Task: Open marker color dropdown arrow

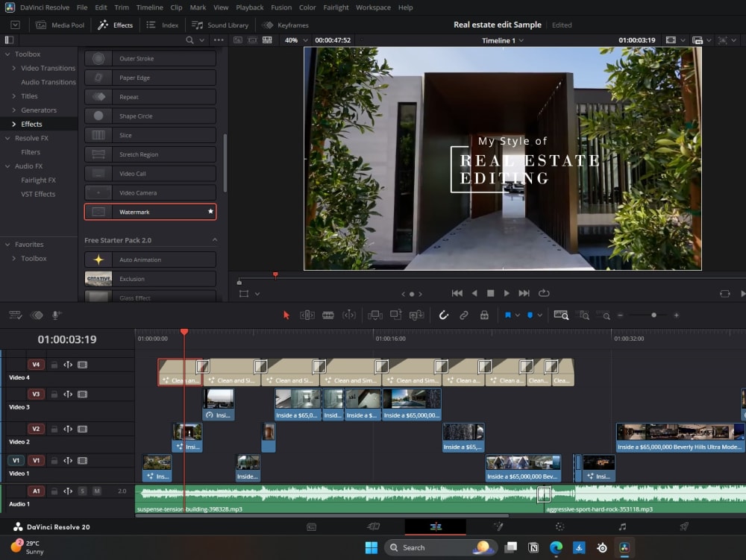Action: (540, 315)
